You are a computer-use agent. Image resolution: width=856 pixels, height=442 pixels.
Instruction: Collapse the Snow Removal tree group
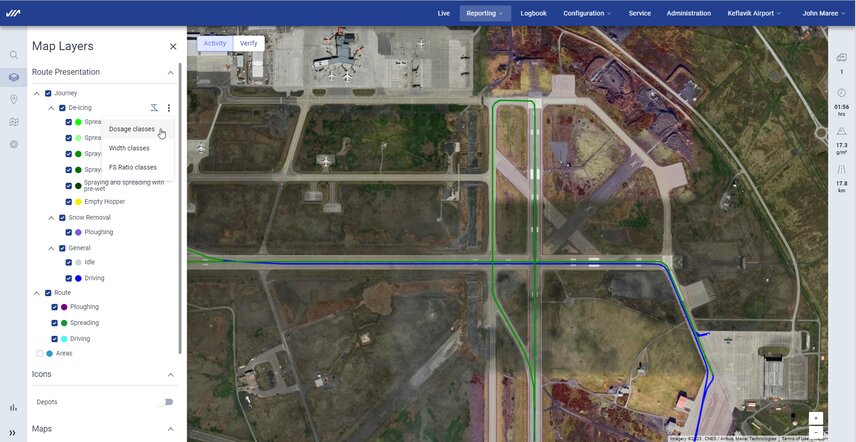coord(51,217)
